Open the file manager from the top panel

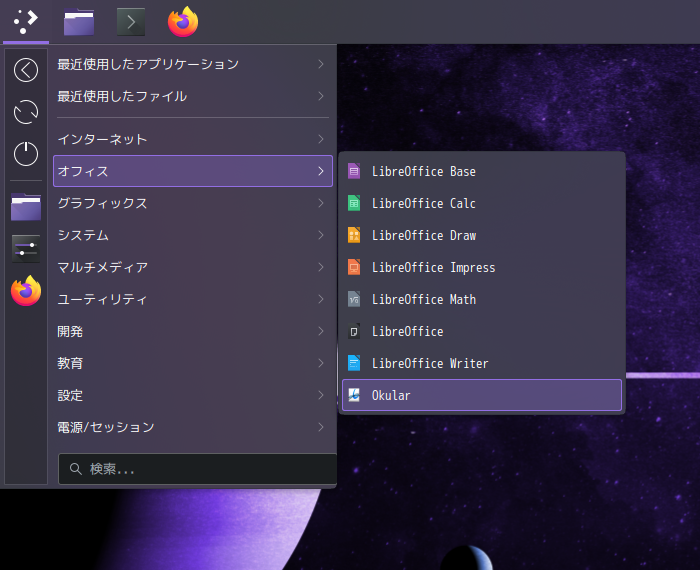click(x=79, y=22)
